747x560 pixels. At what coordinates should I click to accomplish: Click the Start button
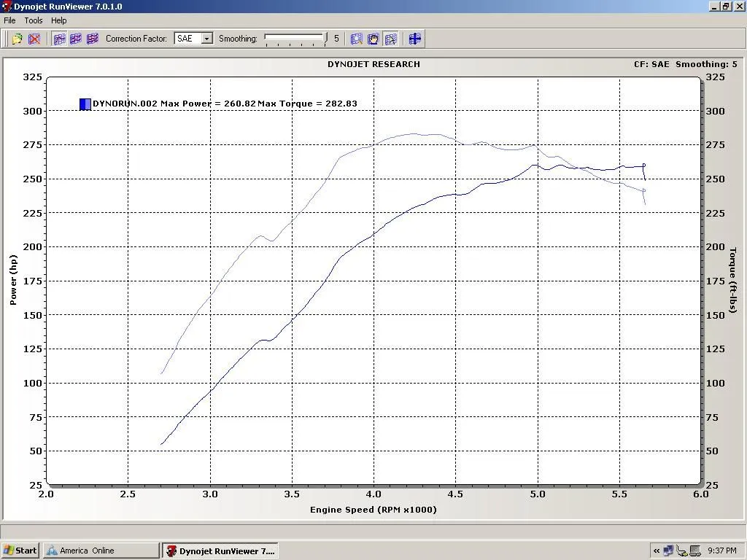(x=19, y=550)
